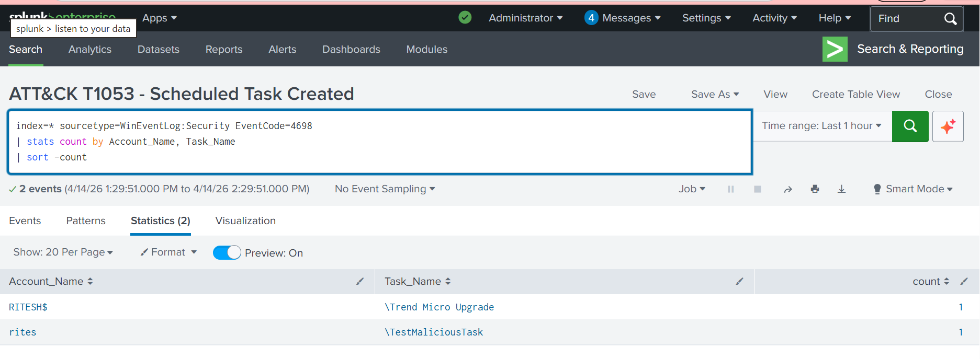Stop the search job
Screen dimensions: 980x359
(x=757, y=189)
